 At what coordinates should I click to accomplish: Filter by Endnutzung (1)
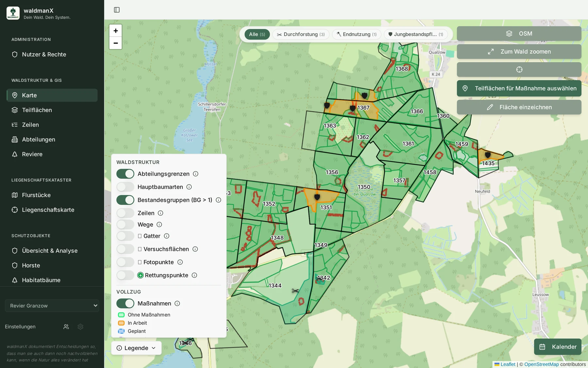[x=357, y=34]
